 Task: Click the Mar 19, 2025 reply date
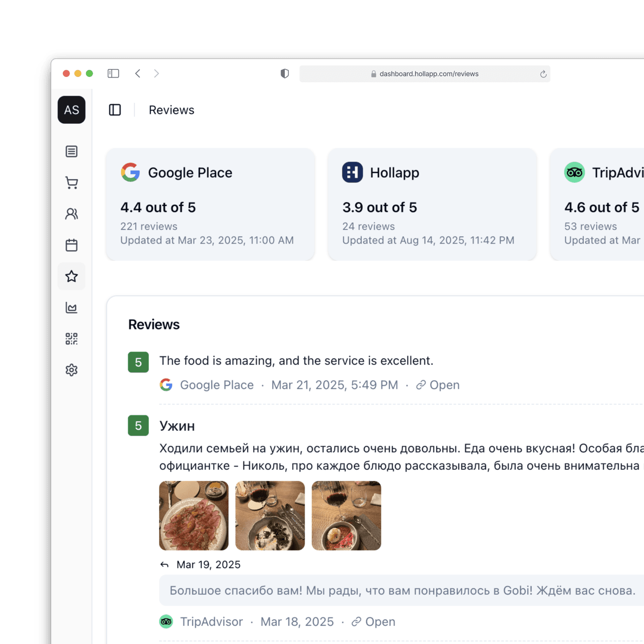coord(208,565)
